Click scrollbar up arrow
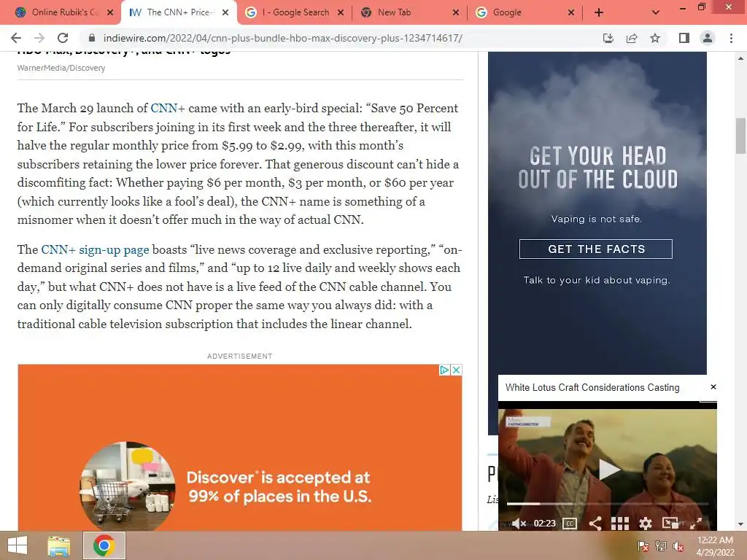747x560 pixels. 740,58
